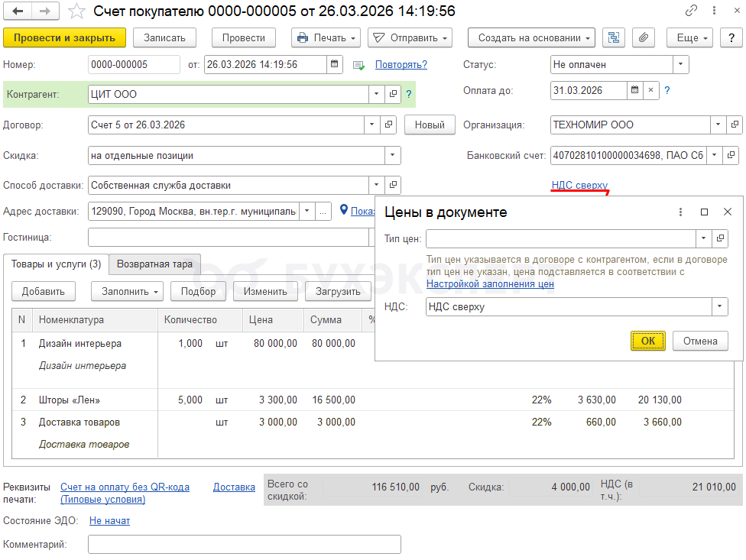Image resolution: width=746 pixels, height=560 pixels.
Task: Clear the Оплата до date field
Action: [650, 90]
